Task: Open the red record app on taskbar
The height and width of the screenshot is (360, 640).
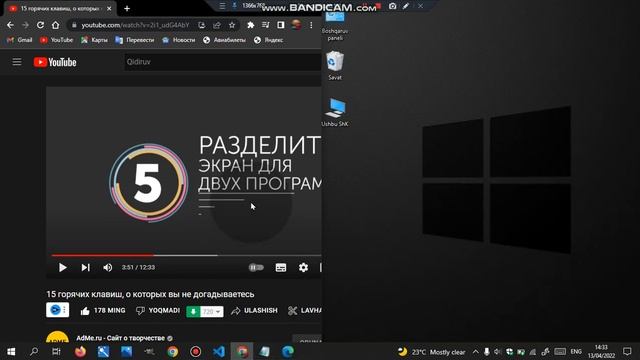Action: tap(196, 351)
